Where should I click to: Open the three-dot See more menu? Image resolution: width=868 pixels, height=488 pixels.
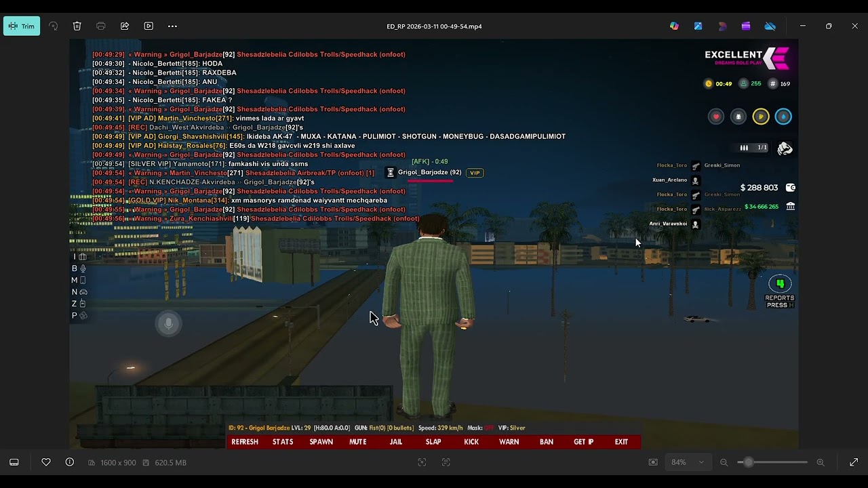(x=172, y=26)
